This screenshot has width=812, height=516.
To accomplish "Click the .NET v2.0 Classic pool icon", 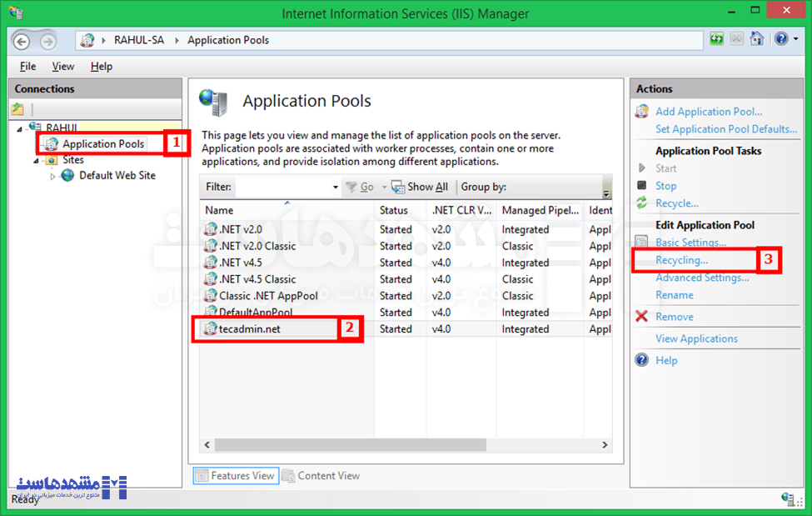I will [x=210, y=245].
